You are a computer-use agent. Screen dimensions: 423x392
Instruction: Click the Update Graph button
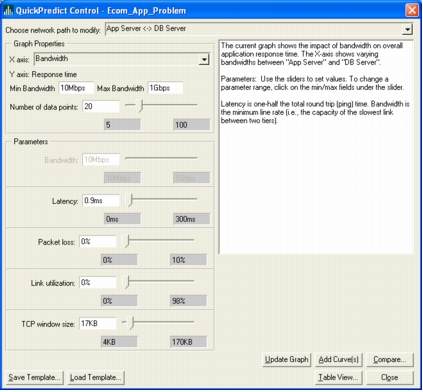(286, 360)
